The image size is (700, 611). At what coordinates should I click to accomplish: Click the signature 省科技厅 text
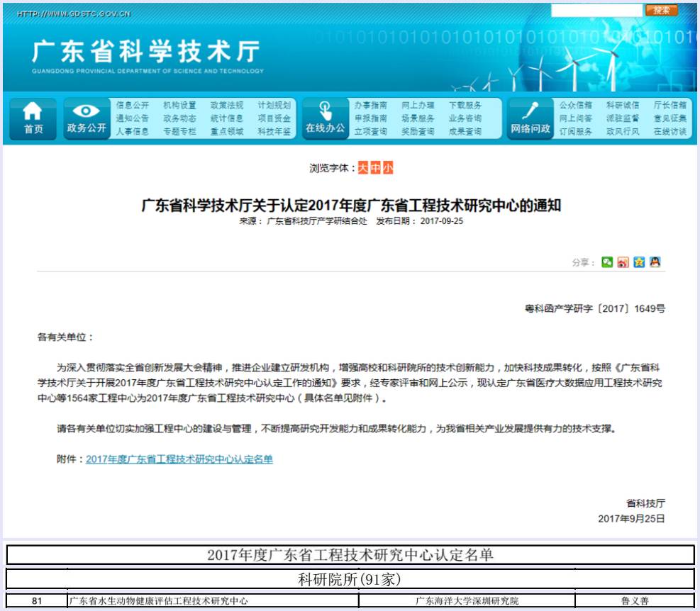coord(645,503)
